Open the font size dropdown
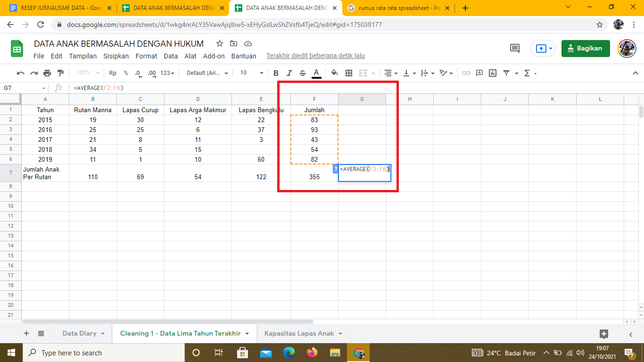 point(251,73)
